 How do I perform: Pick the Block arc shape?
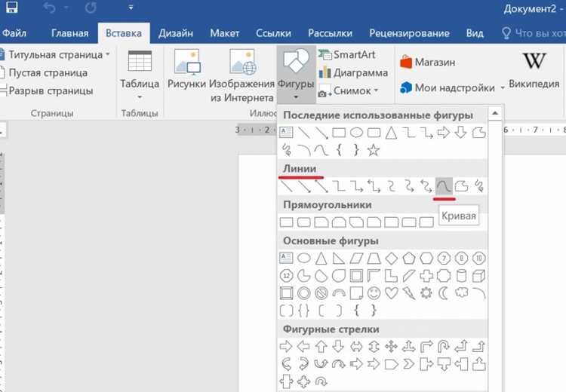tap(339, 293)
